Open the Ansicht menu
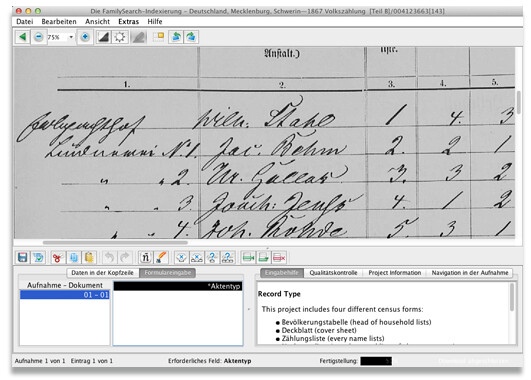 98,21
